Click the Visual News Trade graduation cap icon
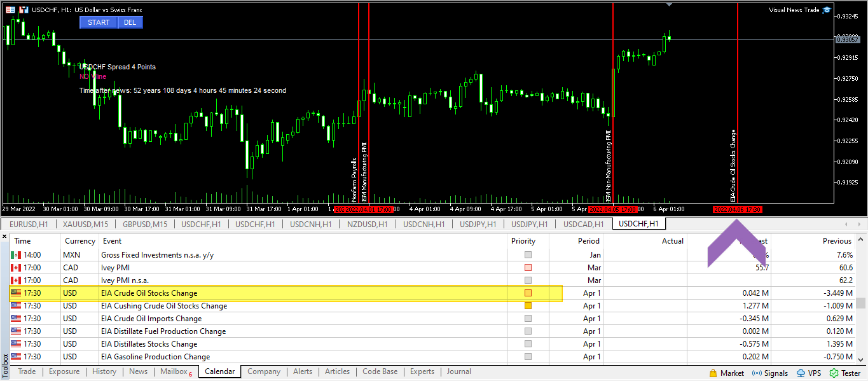868x381 pixels. pyautogui.click(x=826, y=10)
